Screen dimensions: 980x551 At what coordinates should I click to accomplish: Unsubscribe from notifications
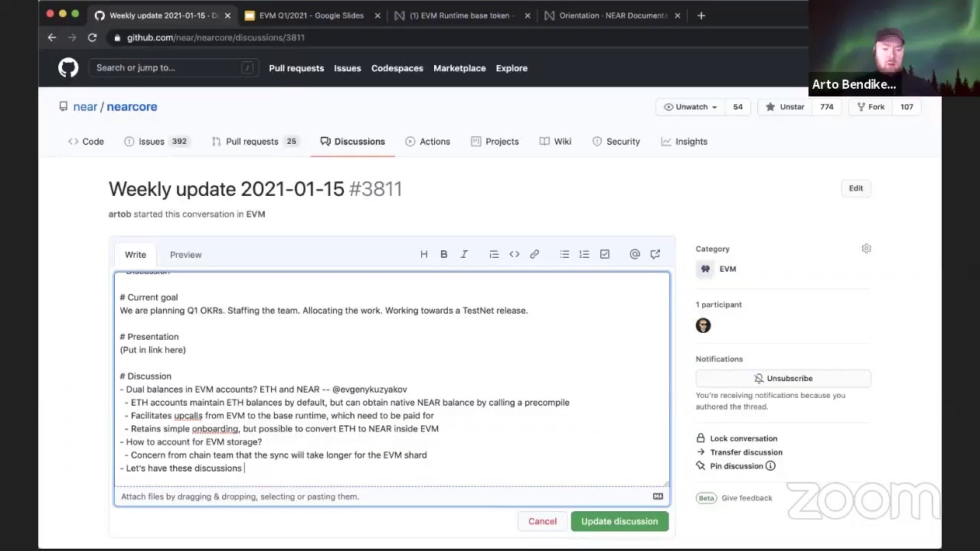coord(782,378)
